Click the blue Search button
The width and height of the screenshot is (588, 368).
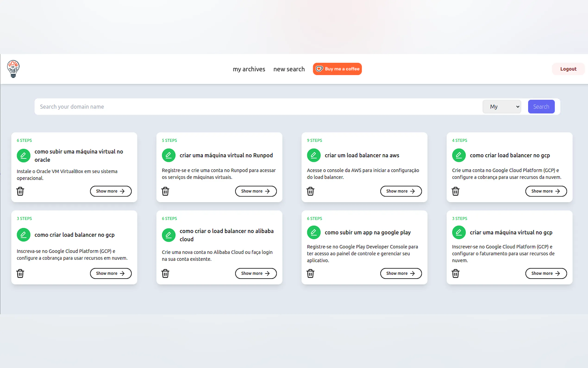[x=541, y=107]
